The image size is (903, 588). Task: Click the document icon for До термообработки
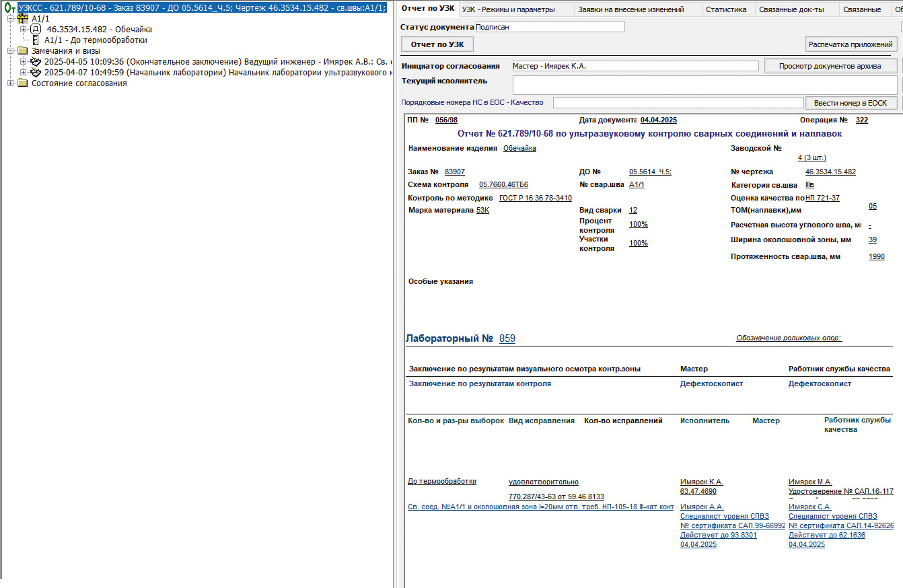tap(36, 40)
